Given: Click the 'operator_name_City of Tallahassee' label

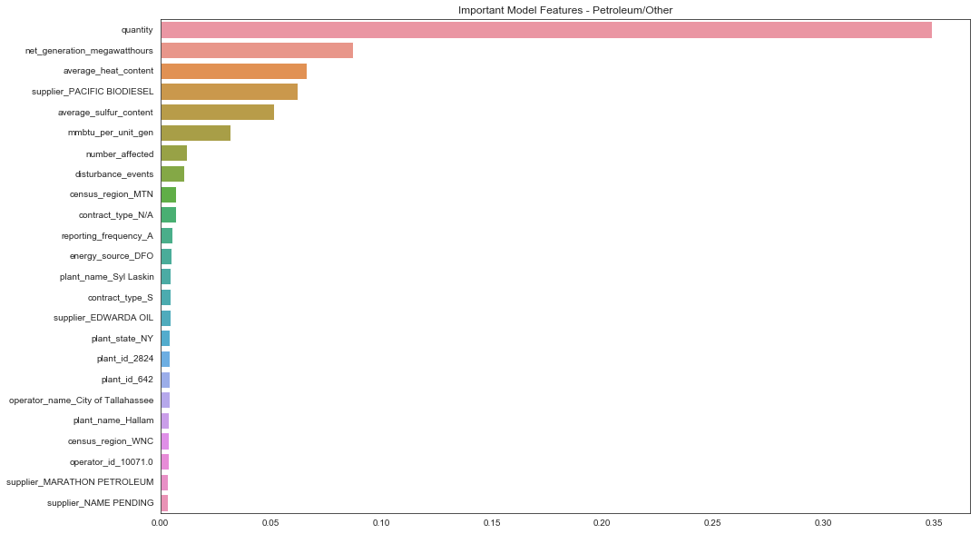Looking at the screenshot, I should tap(82, 400).
